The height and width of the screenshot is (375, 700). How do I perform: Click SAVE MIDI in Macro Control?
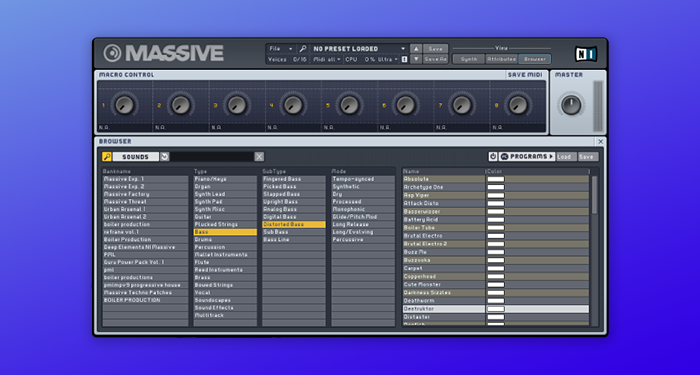[x=525, y=75]
